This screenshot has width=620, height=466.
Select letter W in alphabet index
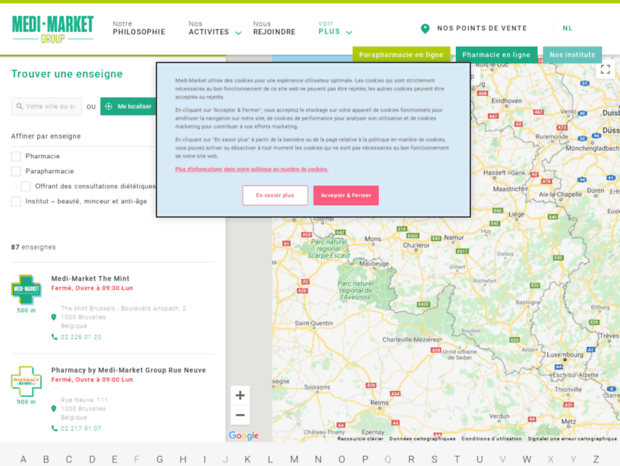tap(527, 459)
